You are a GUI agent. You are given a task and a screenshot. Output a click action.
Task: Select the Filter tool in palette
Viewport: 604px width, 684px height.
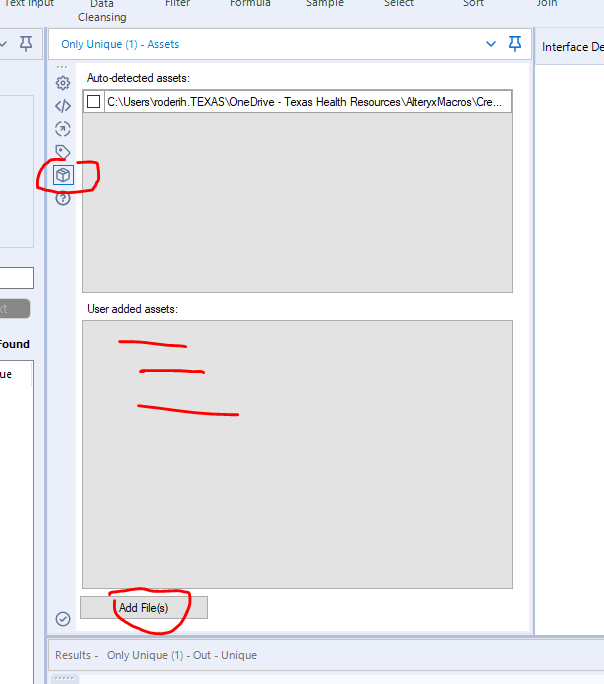177,3
